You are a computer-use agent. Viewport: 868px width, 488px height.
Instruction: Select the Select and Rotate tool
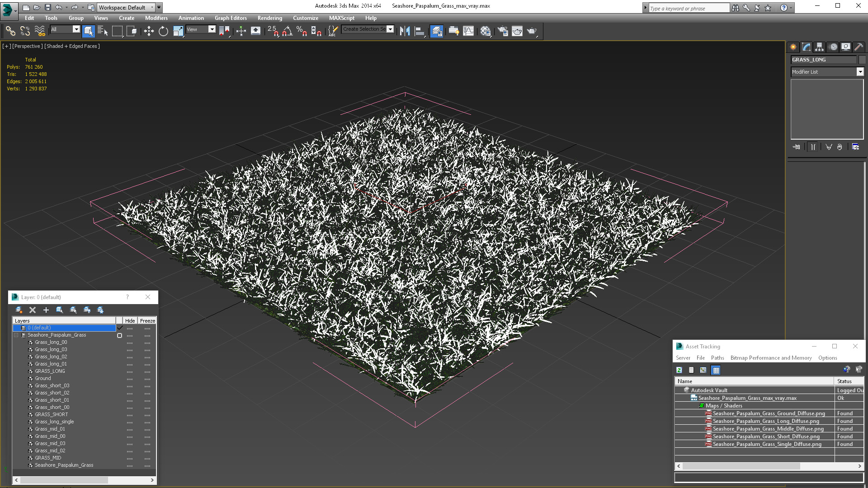pyautogui.click(x=163, y=31)
